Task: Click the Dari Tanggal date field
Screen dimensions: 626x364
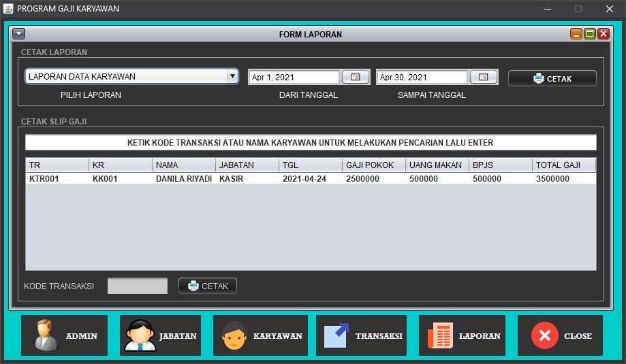Action: click(x=294, y=78)
